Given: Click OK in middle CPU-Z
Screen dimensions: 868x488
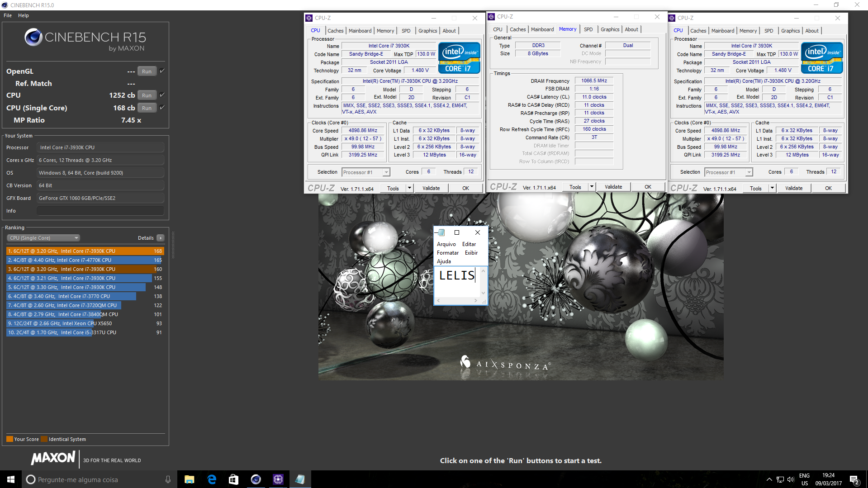Looking at the screenshot, I should pos(648,187).
